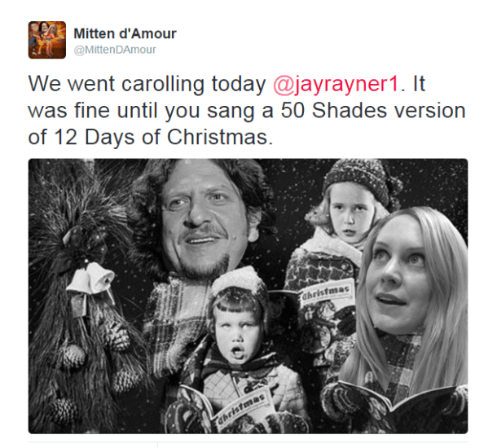Follow the @jayrayner1 mention link

(x=336, y=84)
